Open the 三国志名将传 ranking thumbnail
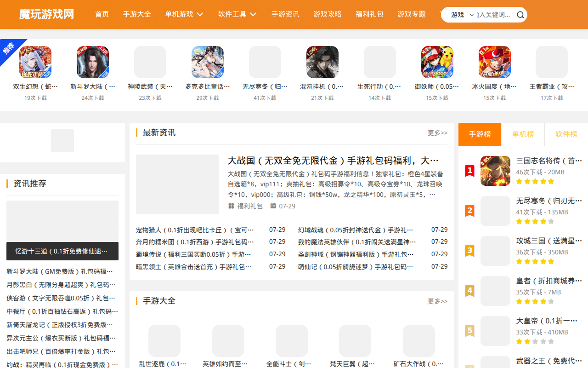This screenshot has height=368, width=588. tap(495, 171)
